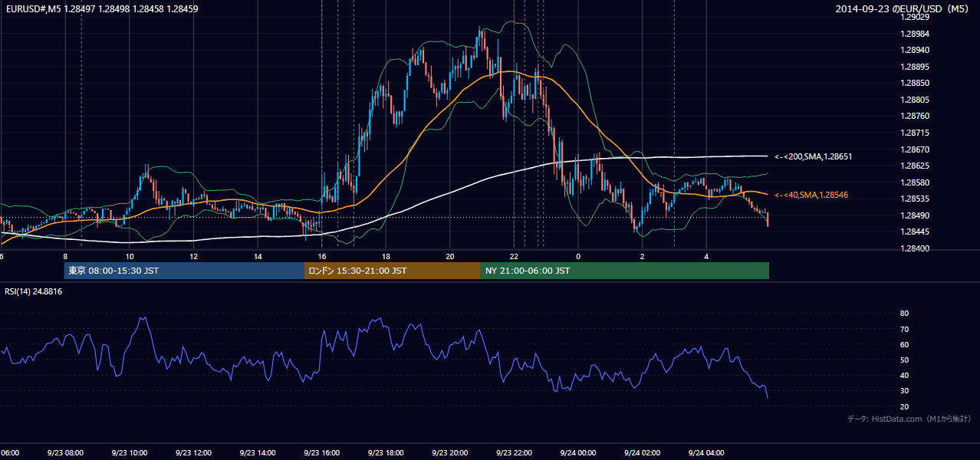The height and width of the screenshot is (460, 980).
Task: Click the <-<200,SMA,1.28651 label
Action: pos(814,156)
